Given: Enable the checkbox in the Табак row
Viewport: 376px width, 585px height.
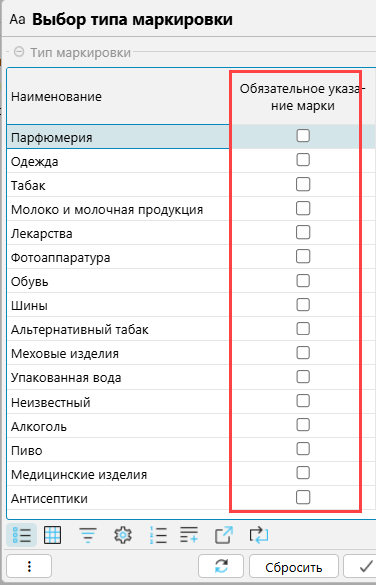Looking at the screenshot, I should coord(303,184).
